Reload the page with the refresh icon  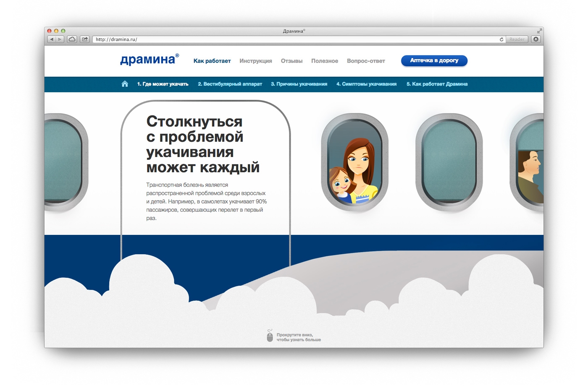pos(501,39)
